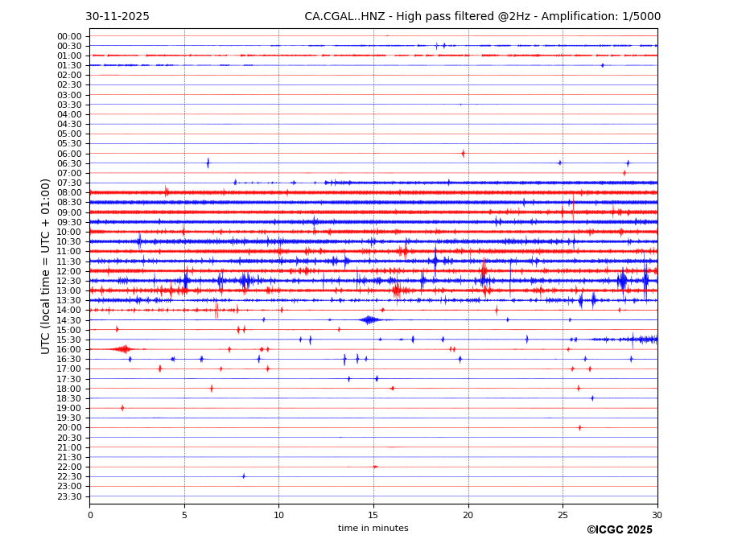Select the 06:00 time row label

click(69, 154)
